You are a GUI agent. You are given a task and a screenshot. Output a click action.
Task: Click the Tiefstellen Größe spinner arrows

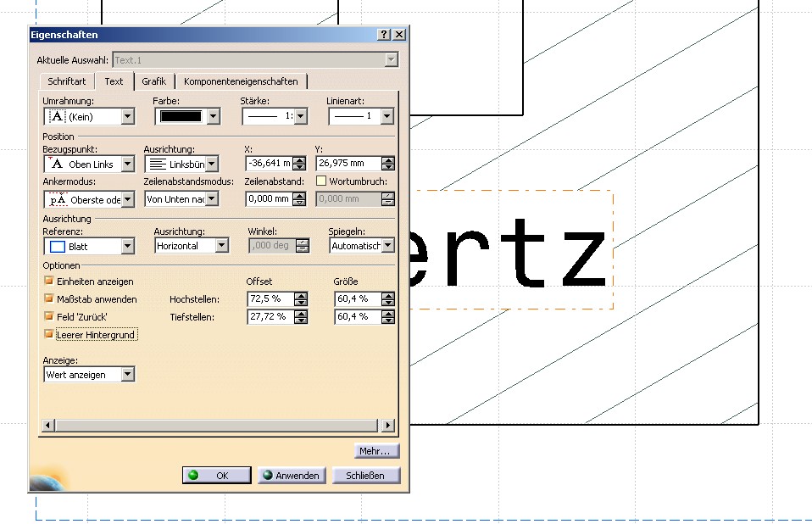[388, 316]
